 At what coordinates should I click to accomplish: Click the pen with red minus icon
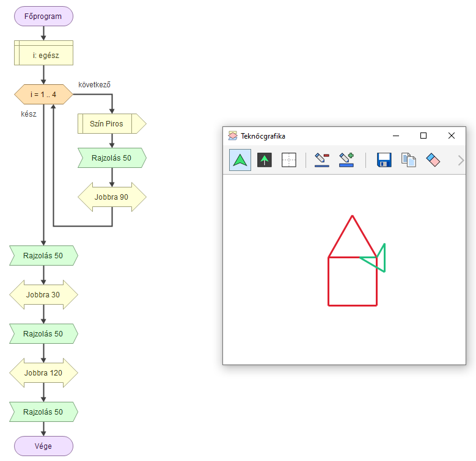322,160
